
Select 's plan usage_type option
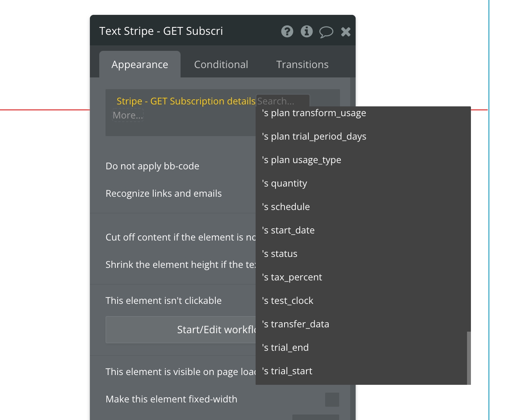pyautogui.click(x=302, y=160)
